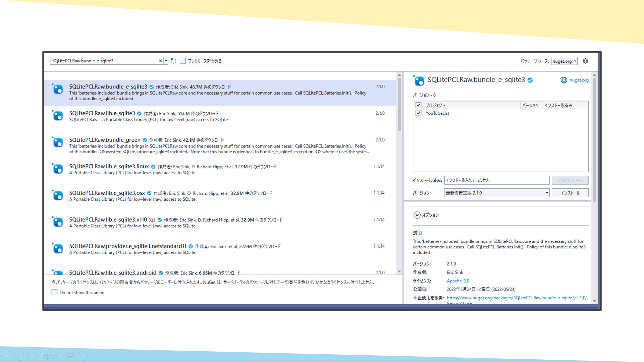Click the lib.e_sqlite3.linux package icon

click(x=57, y=169)
